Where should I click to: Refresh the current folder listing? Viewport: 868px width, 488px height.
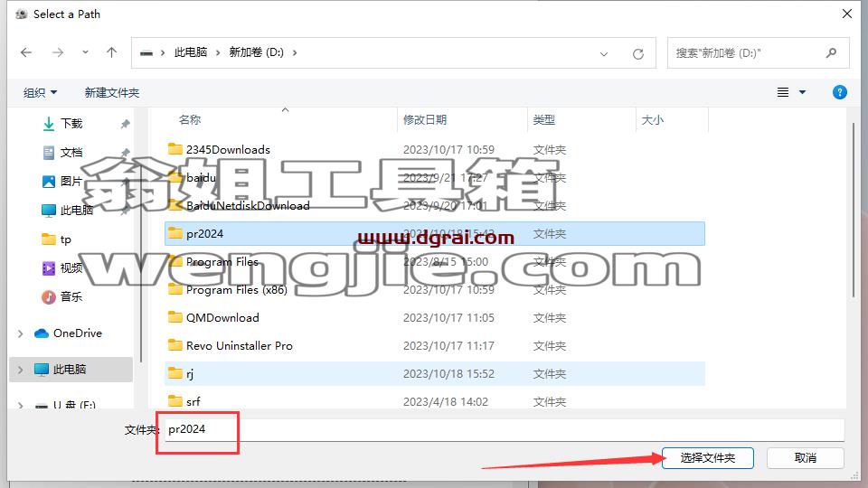click(638, 53)
